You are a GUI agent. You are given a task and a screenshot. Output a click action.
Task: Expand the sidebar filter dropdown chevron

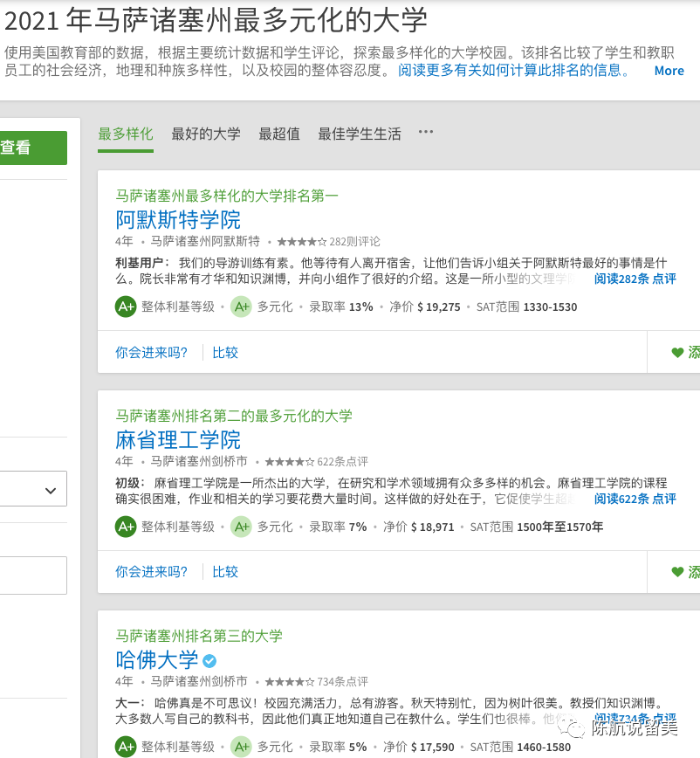click(x=51, y=491)
